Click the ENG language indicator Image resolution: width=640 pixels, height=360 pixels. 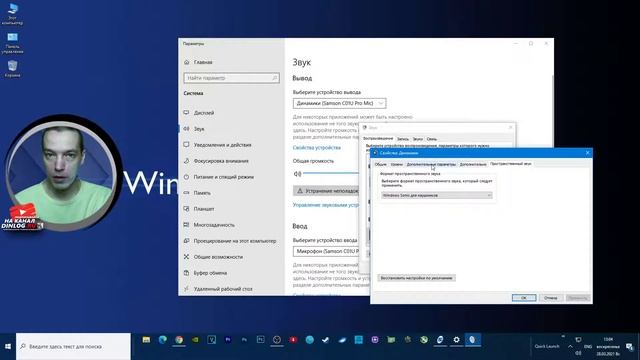[588, 347]
